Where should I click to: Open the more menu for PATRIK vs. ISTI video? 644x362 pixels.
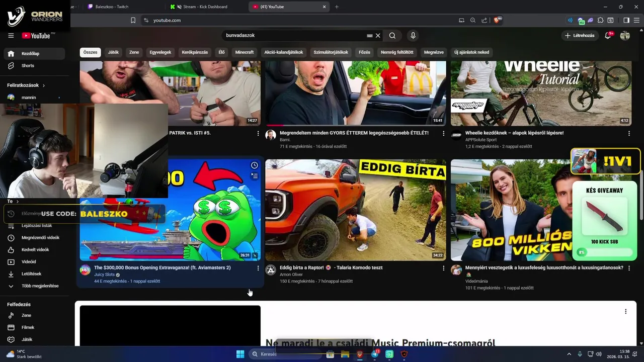pos(258,133)
